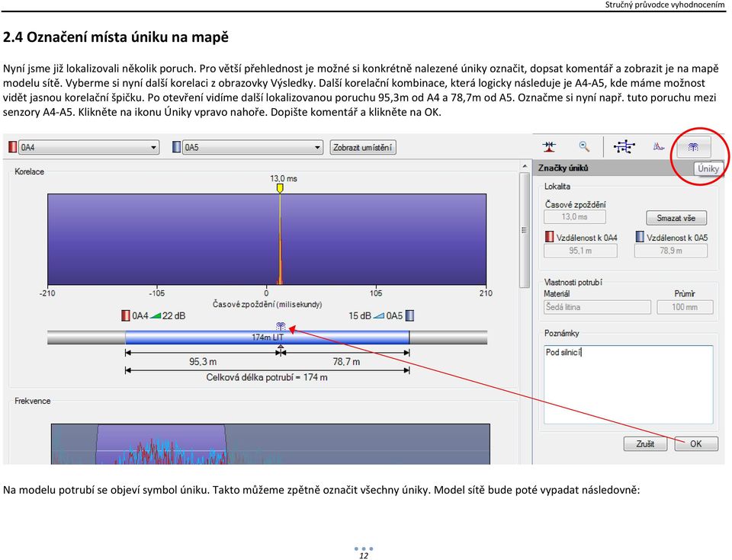Click the Vzdálenost k 0A5 78,9 m field

click(671, 251)
